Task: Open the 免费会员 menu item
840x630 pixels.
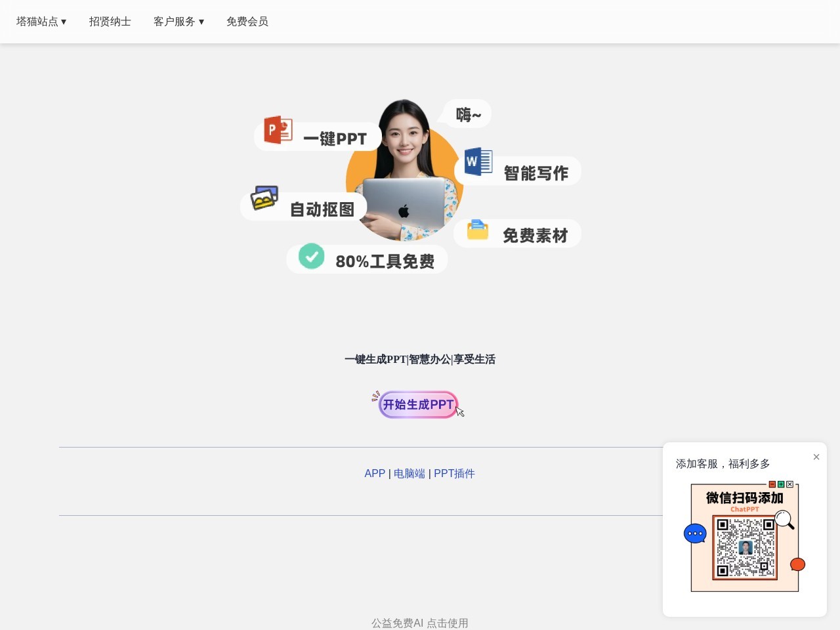Action: pyautogui.click(x=247, y=21)
